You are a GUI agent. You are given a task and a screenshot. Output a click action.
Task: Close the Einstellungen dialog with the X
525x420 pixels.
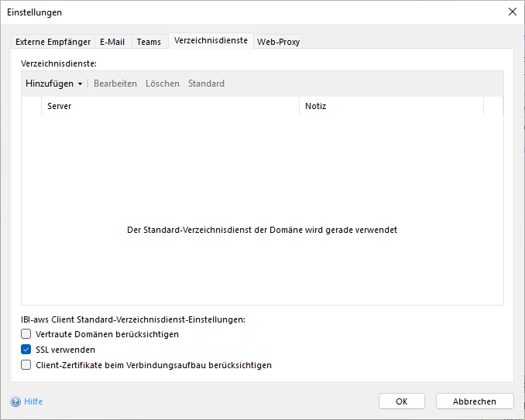tap(512, 12)
